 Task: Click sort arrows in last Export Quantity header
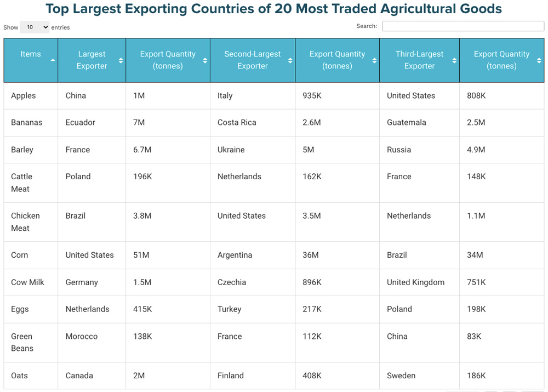click(539, 60)
